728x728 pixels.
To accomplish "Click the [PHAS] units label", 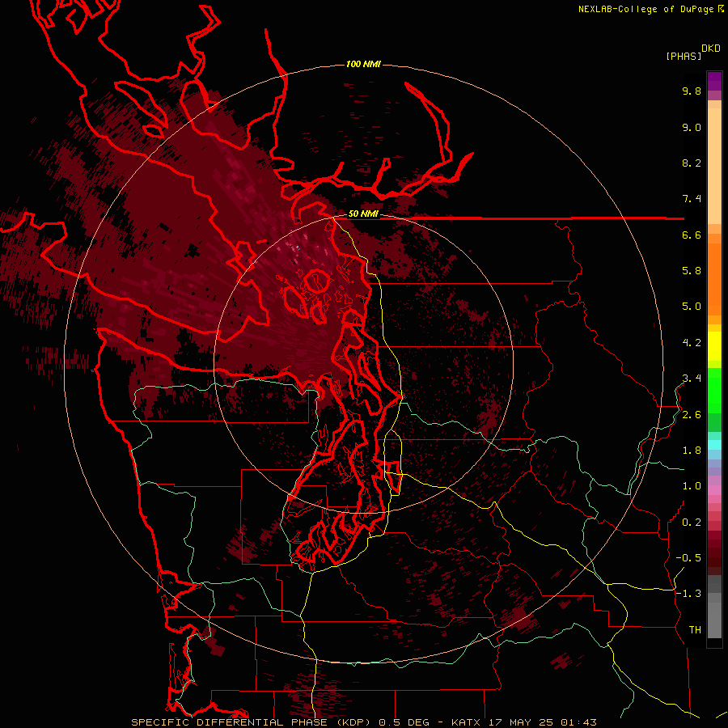I will (684, 56).
